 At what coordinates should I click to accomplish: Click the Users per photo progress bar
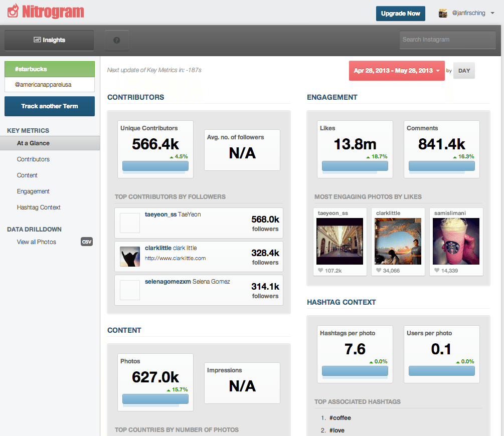pos(442,371)
